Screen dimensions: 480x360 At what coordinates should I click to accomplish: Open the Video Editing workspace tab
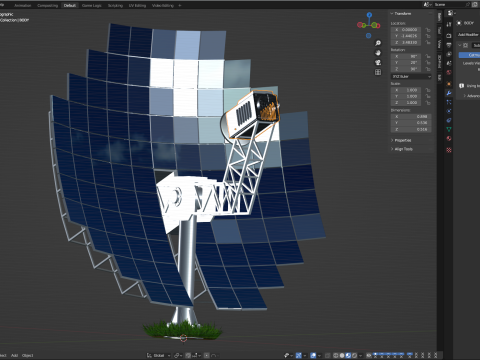[163, 5]
